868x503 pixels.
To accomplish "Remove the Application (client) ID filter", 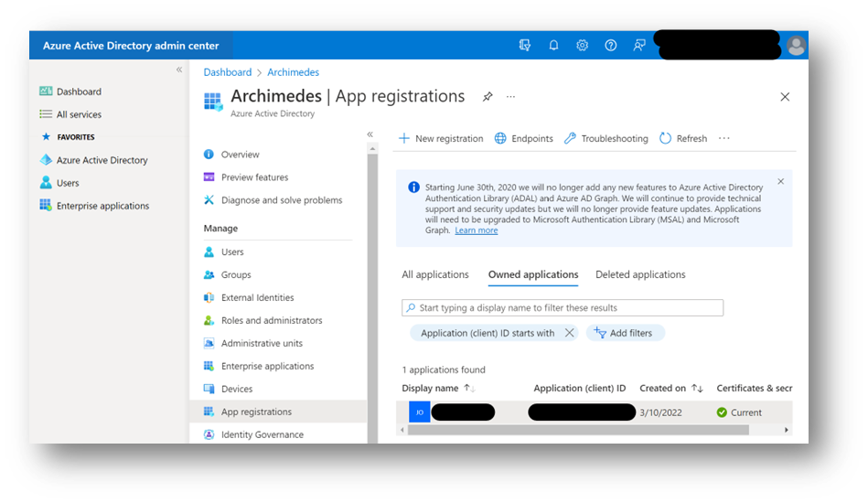I will [569, 333].
